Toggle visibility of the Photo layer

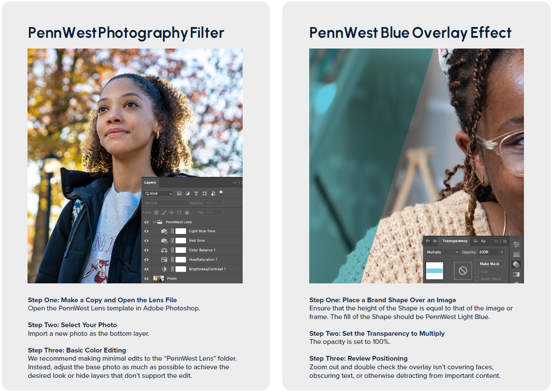tap(146, 279)
